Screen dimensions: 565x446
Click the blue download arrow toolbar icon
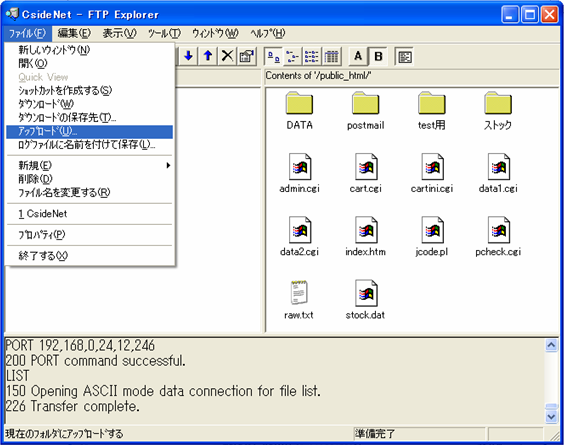coord(188,56)
